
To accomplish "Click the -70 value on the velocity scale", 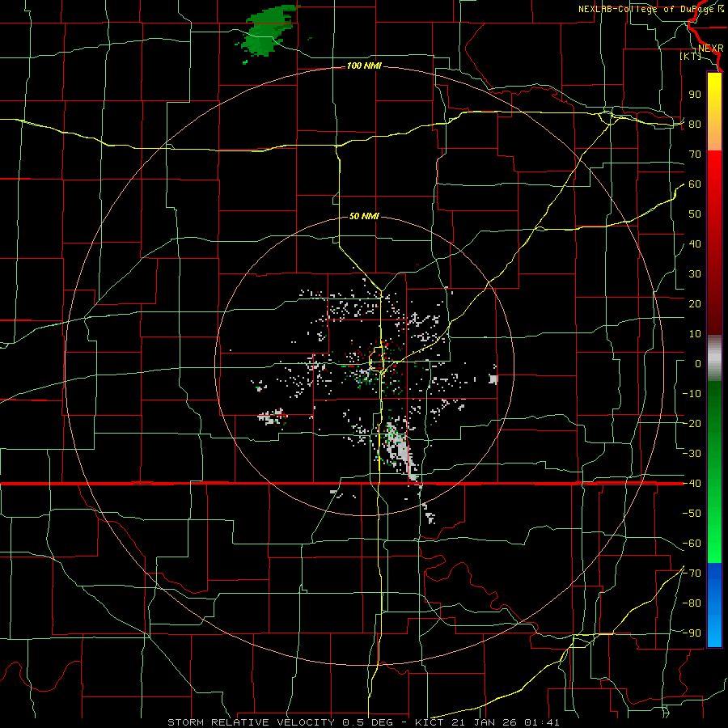I will click(x=692, y=574).
